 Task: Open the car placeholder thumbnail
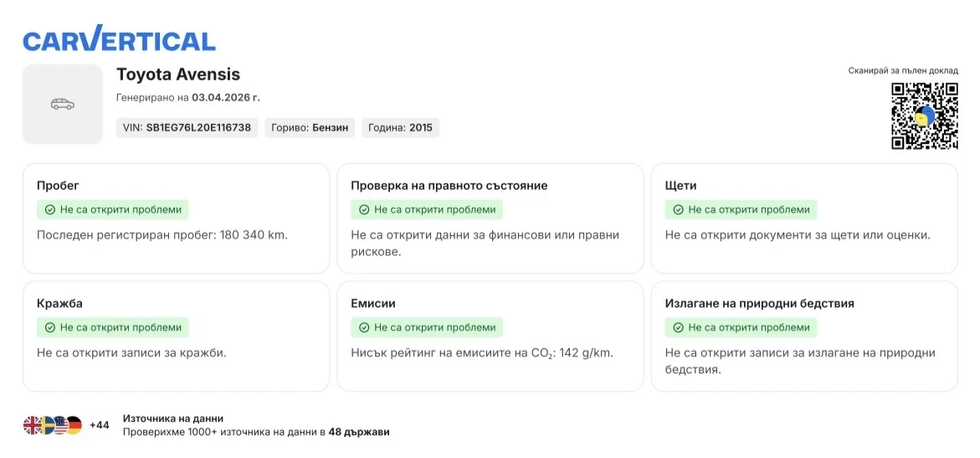pyautogui.click(x=63, y=104)
